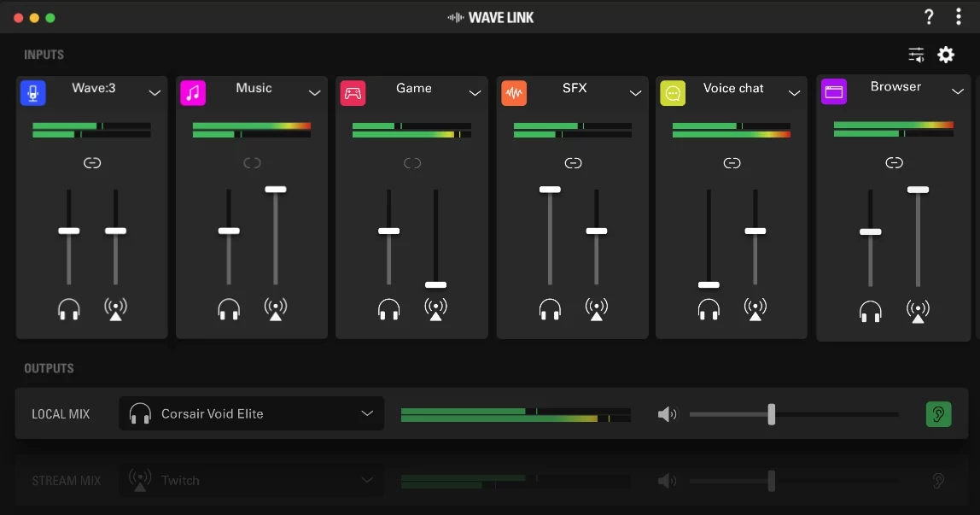
Task: Click the Music channel level meter
Action: coord(252,130)
